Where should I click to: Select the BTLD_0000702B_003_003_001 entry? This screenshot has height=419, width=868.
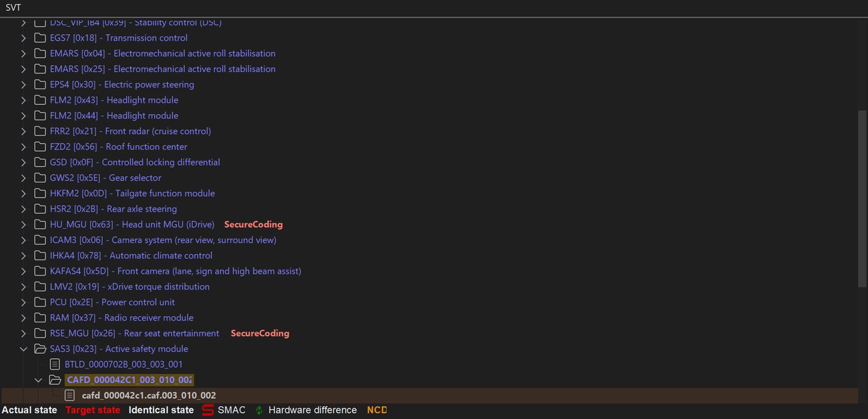[124, 365]
